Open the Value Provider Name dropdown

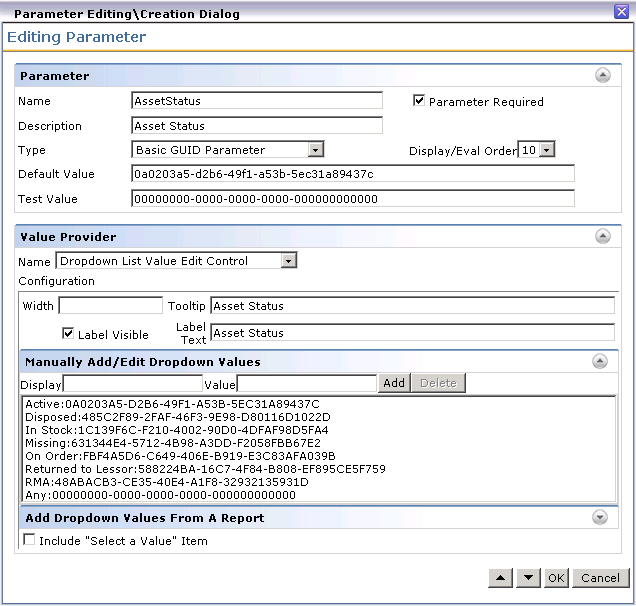coord(289,261)
